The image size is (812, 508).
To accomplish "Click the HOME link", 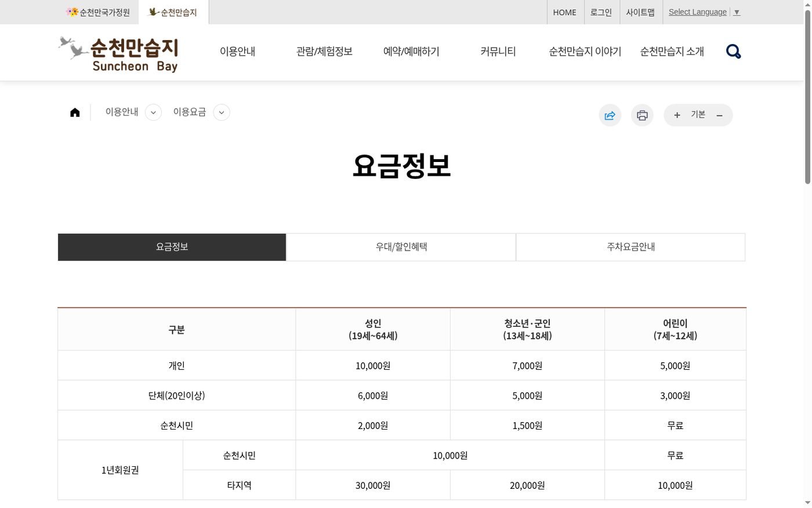I will (564, 12).
